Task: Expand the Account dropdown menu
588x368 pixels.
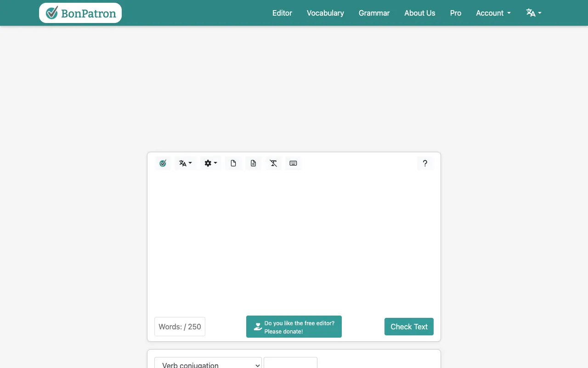Action: point(493,13)
